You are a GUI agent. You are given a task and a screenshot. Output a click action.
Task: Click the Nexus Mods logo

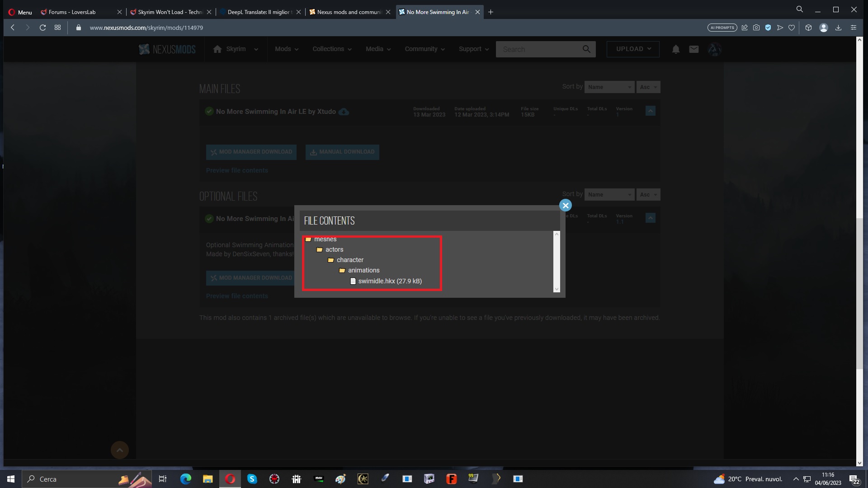[x=166, y=49]
